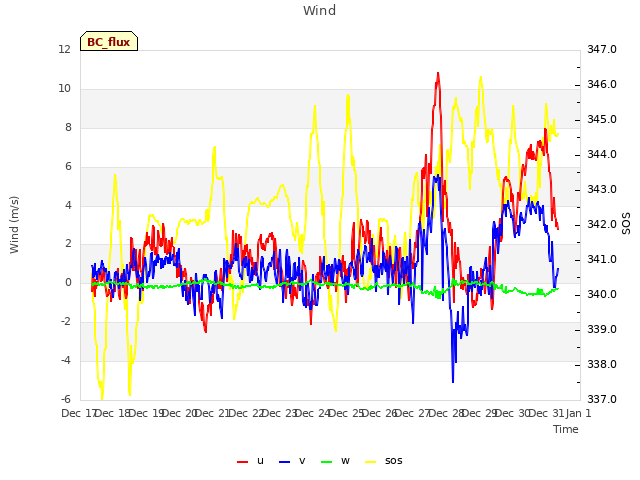Click the left-axis value '8'

tap(68, 128)
